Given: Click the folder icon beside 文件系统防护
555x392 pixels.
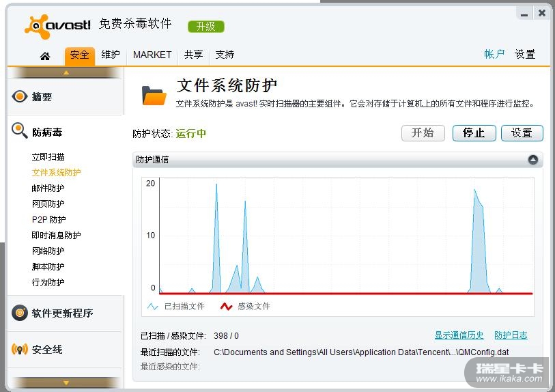Looking at the screenshot, I should click(154, 96).
